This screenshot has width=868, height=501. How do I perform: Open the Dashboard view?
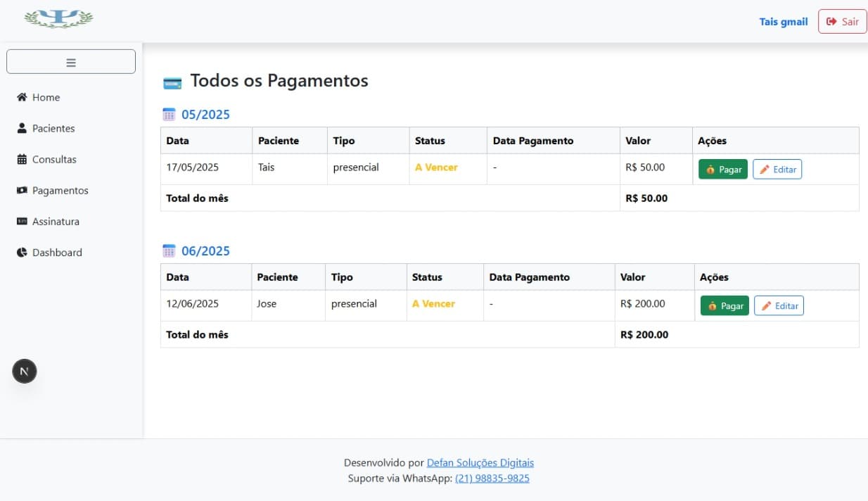point(57,252)
